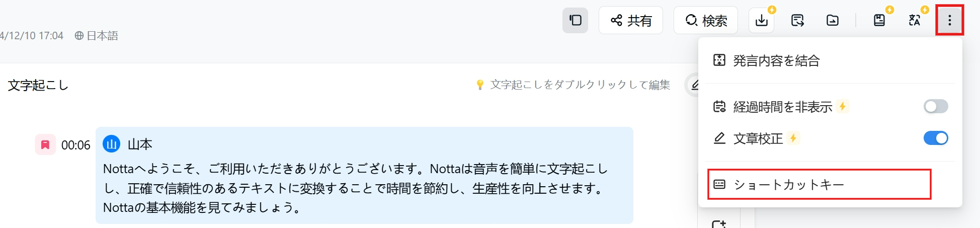980x228 pixels.
Task: Open ショートカットキー menu entry
Action: (820, 184)
